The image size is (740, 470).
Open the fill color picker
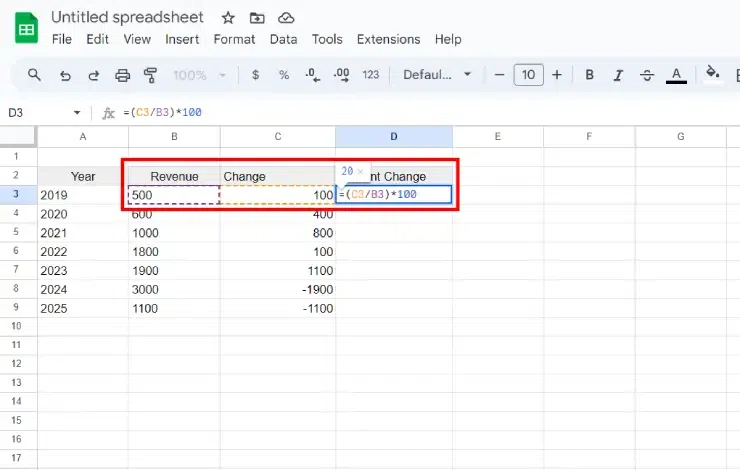pos(713,74)
